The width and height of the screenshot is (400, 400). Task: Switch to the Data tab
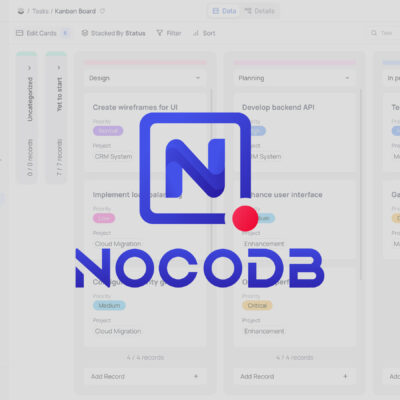[x=224, y=11]
